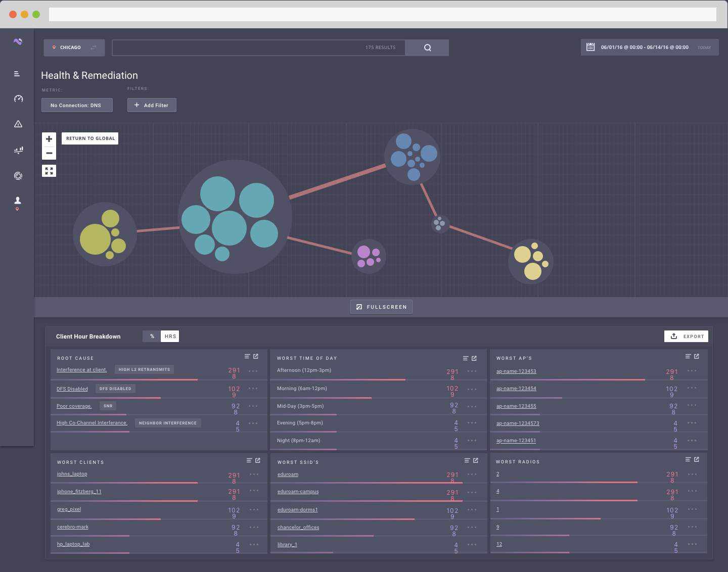The height and width of the screenshot is (572, 728).
Task: Click in the search input field
Action: [258, 47]
